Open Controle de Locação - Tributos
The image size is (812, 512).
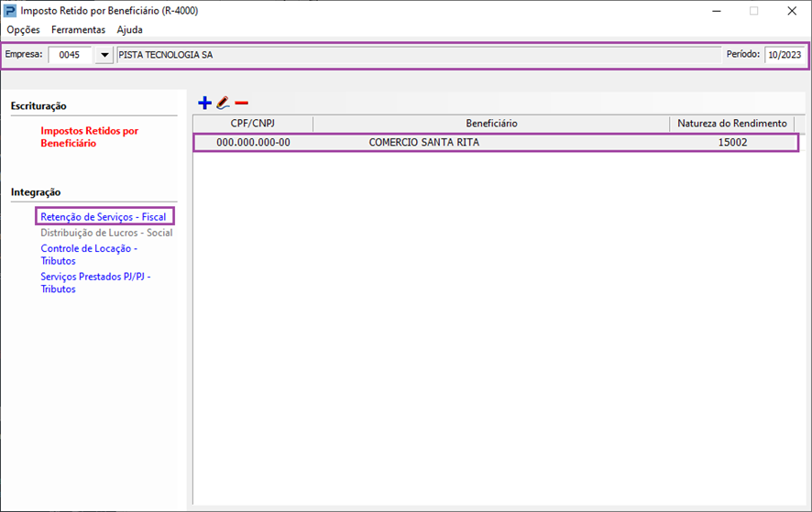click(x=89, y=255)
